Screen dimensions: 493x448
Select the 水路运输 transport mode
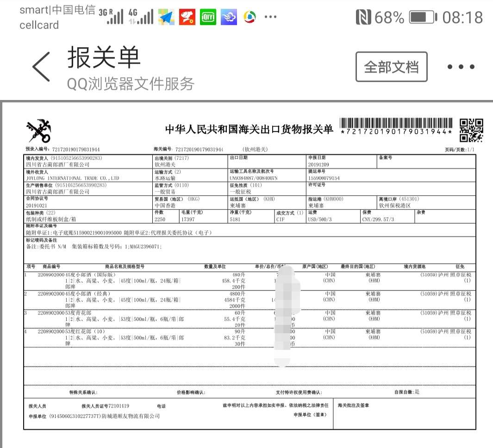(165, 178)
